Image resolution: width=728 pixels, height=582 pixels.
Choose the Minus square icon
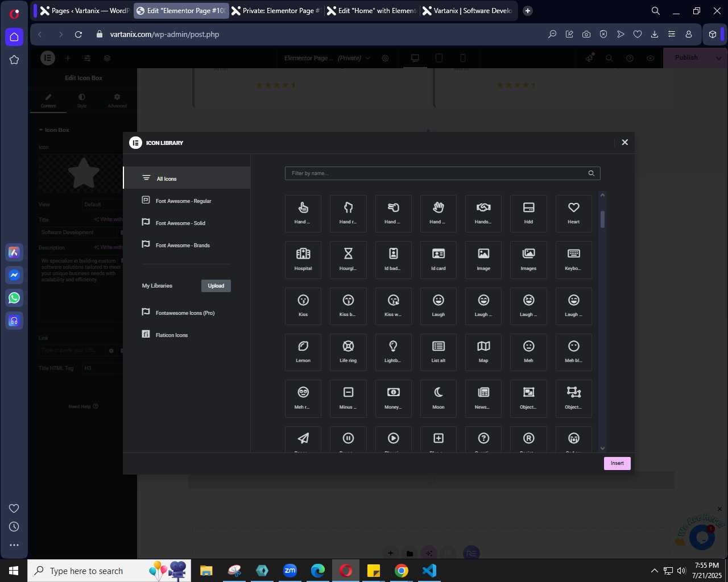tap(348, 398)
